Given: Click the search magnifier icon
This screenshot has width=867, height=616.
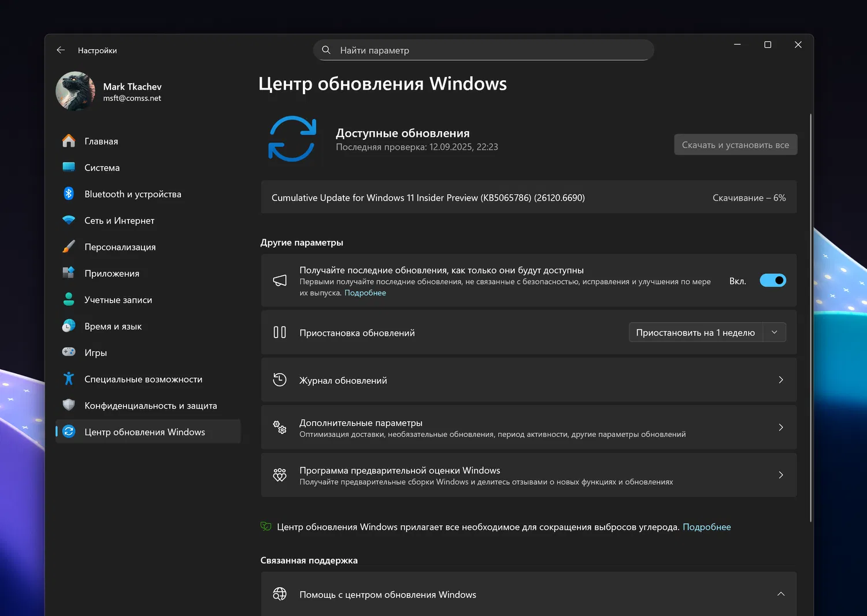Looking at the screenshot, I should pos(326,50).
